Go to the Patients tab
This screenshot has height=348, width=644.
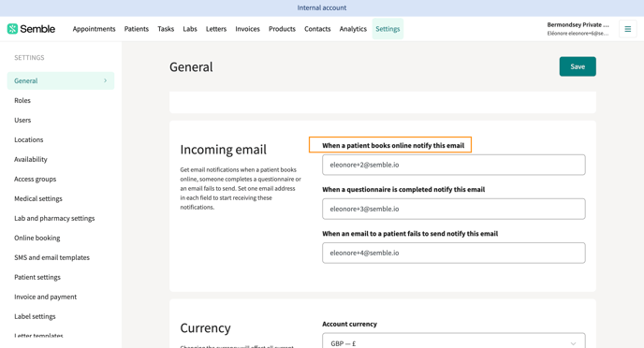coord(137,29)
